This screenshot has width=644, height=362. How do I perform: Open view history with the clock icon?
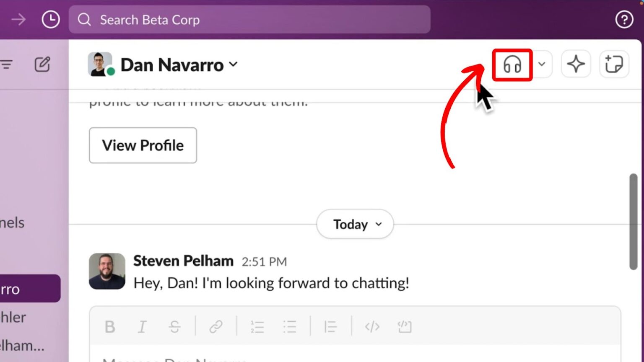point(50,19)
